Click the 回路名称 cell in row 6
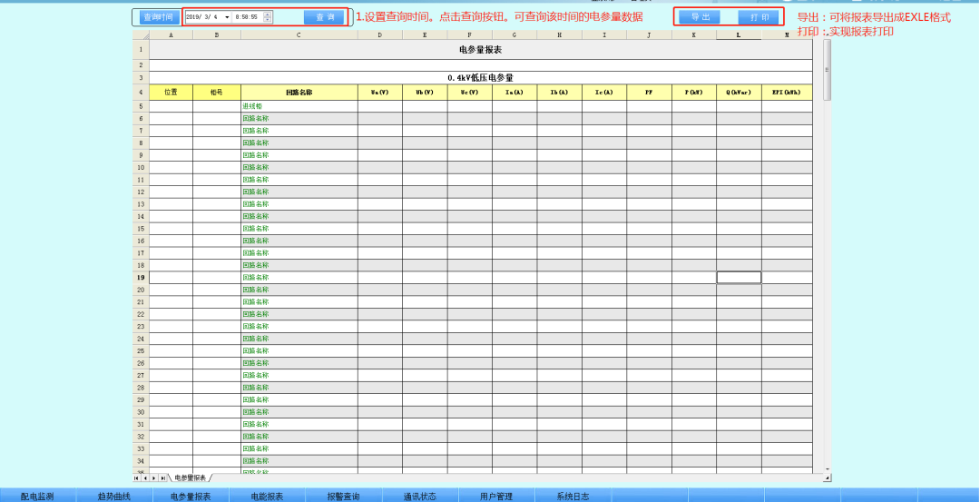980x502 pixels. [299, 119]
